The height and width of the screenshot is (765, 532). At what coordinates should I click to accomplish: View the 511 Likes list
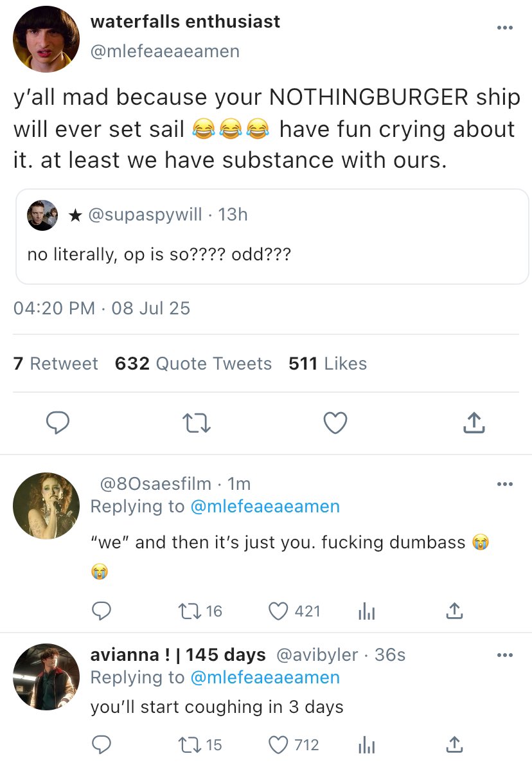[x=328, y=364]
